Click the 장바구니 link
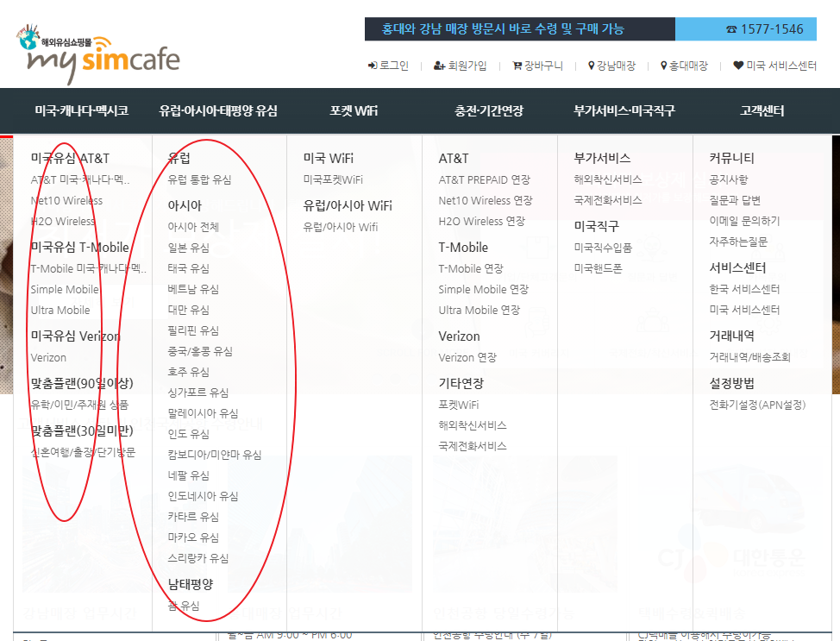Screen dimensions: 840x641 coord(543,66)
